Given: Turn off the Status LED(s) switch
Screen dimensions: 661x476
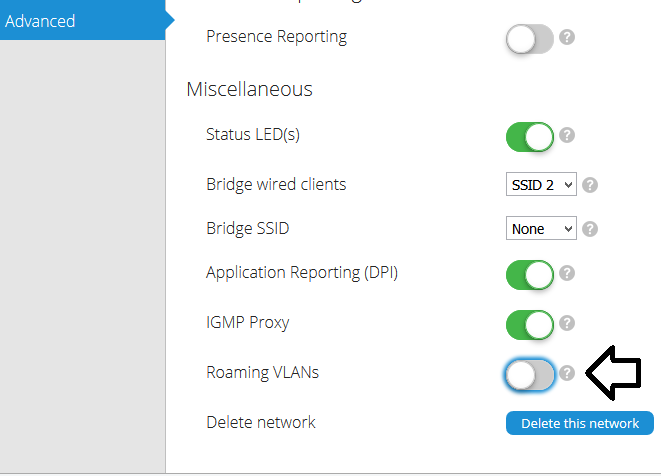Looking at the screenshot, I should [x=530, y=137].
